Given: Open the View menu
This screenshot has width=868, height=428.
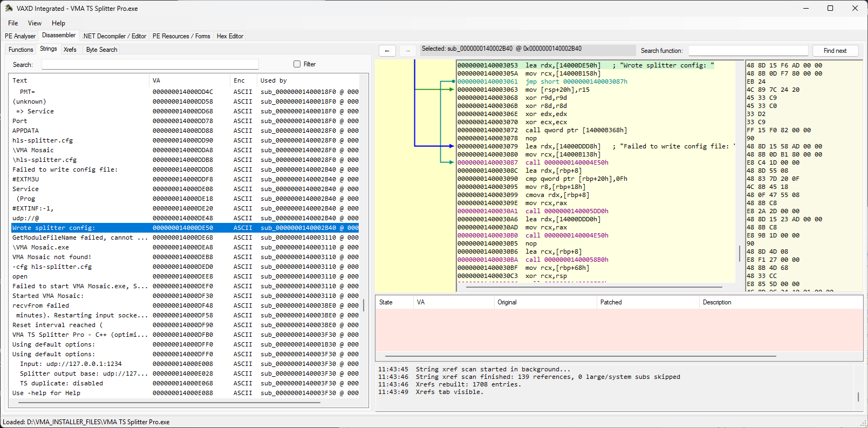Looking at the screenshot, I should (35, 23).
